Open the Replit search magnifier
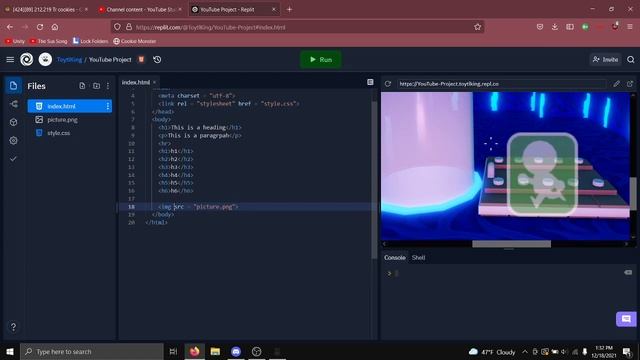 pyautogui.click(x=631, y=60)
